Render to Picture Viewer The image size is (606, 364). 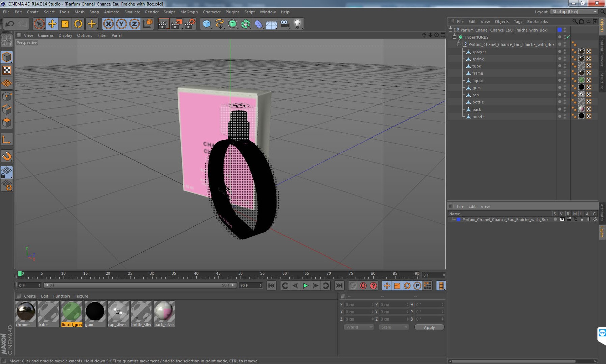coord(176,24)
